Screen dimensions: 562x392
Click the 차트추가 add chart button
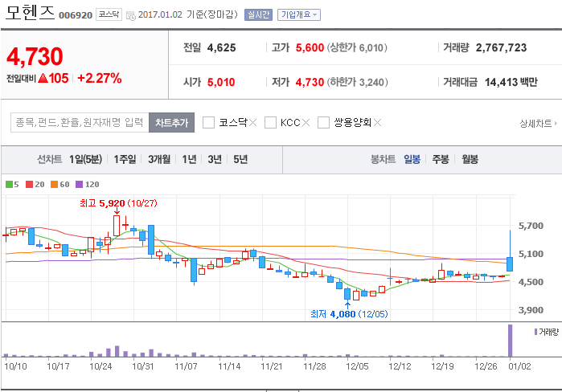coord(172,122)
